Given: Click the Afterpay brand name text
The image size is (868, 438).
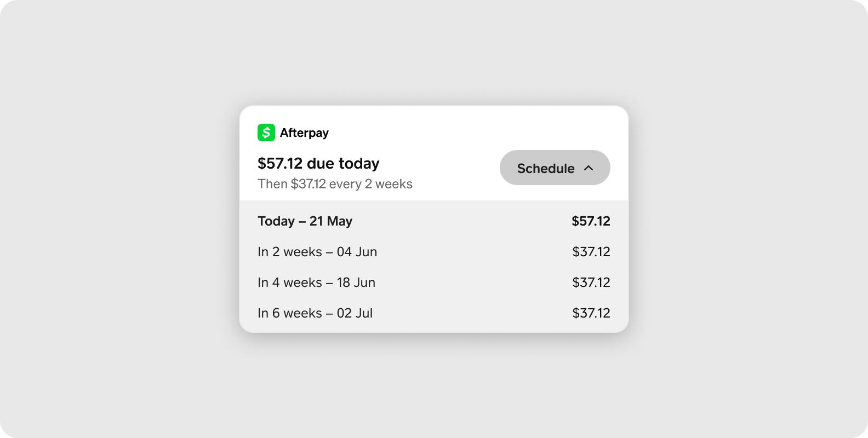Looking at the screenshot, I should (x=304, y=133).
